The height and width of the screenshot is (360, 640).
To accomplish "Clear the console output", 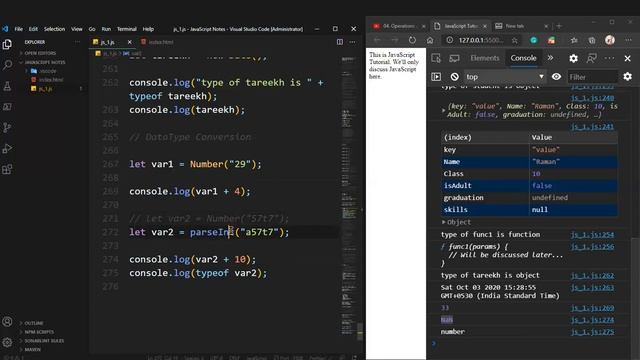I will click(454, 77).
